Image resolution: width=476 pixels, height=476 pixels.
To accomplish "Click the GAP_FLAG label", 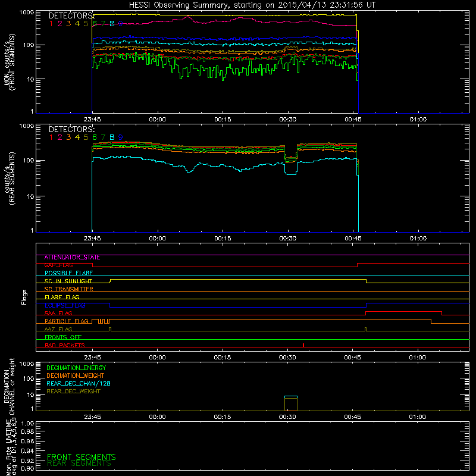I will [58, 265].
